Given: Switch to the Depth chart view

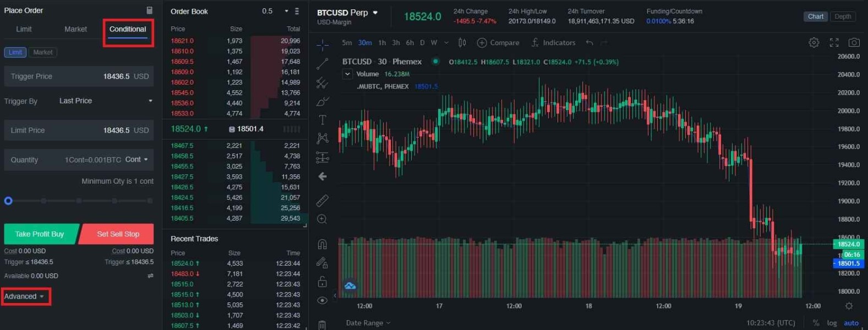Looking at the screenshot, I should (843, 16).
